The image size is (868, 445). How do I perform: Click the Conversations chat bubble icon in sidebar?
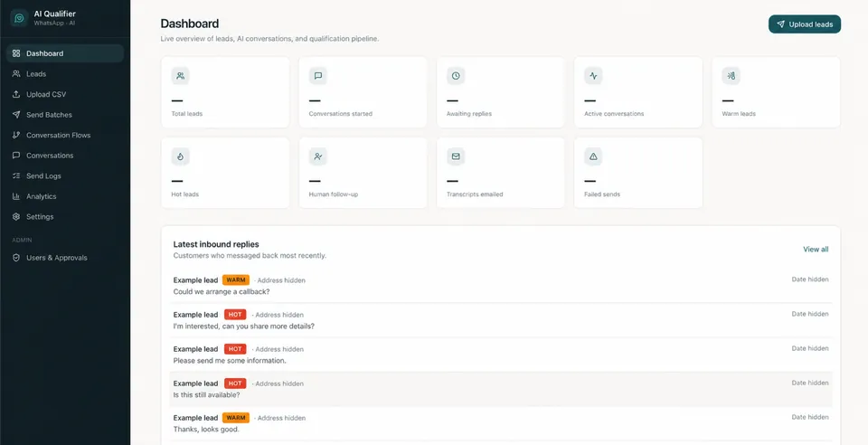pos(16,156)
